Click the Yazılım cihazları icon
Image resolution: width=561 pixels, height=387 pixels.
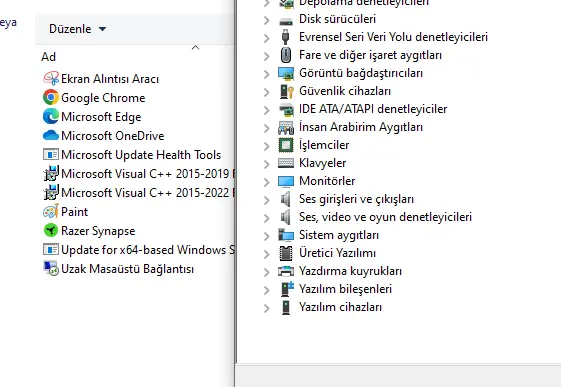[286, 307]
